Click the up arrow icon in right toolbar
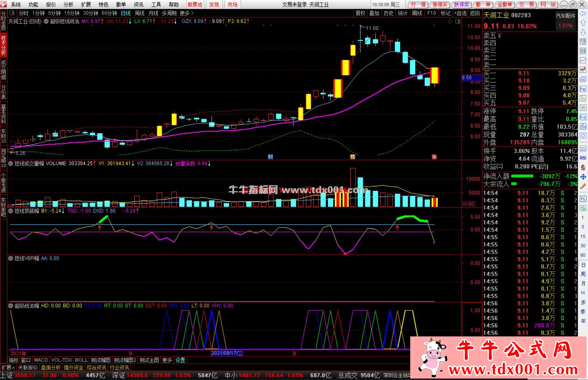The image size is (588, 380). [x=583, y=23]
